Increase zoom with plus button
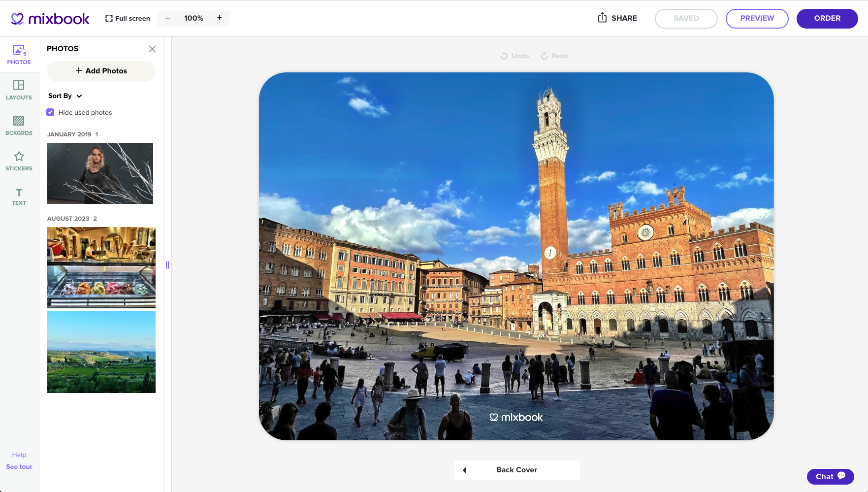This screenshot has height=492, width=868. 220,18
